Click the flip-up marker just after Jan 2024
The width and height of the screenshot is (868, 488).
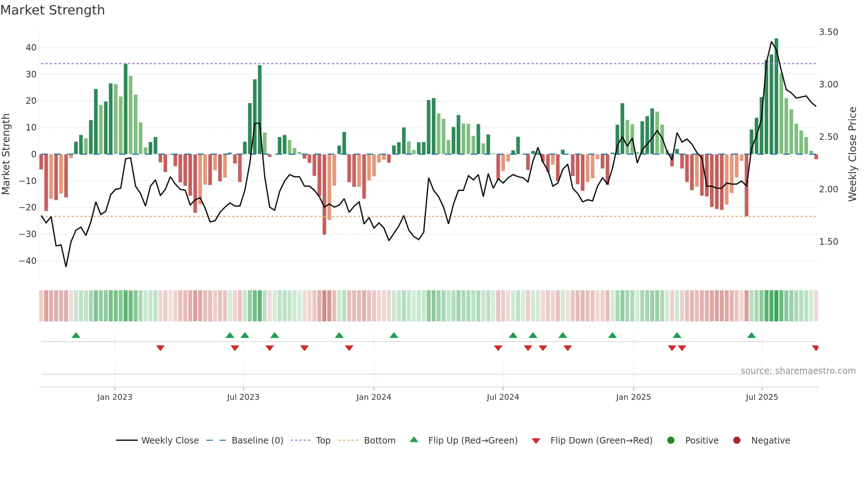394,335
